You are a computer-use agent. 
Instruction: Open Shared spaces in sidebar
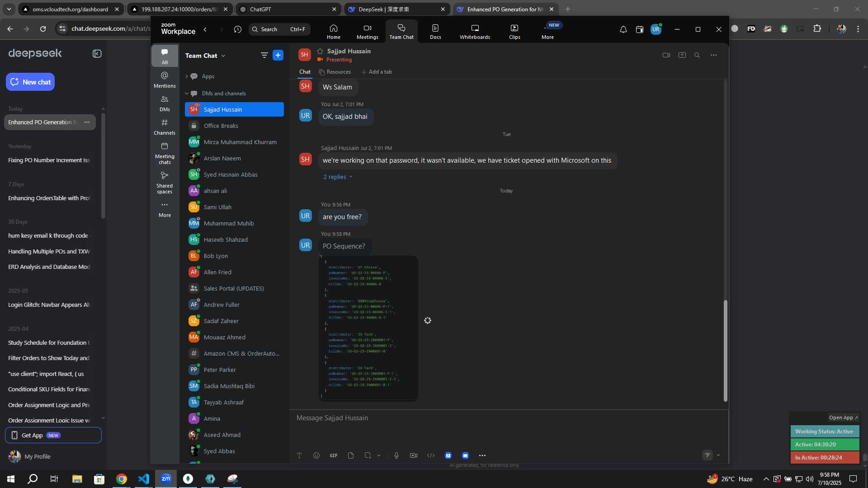click(165, 183)
